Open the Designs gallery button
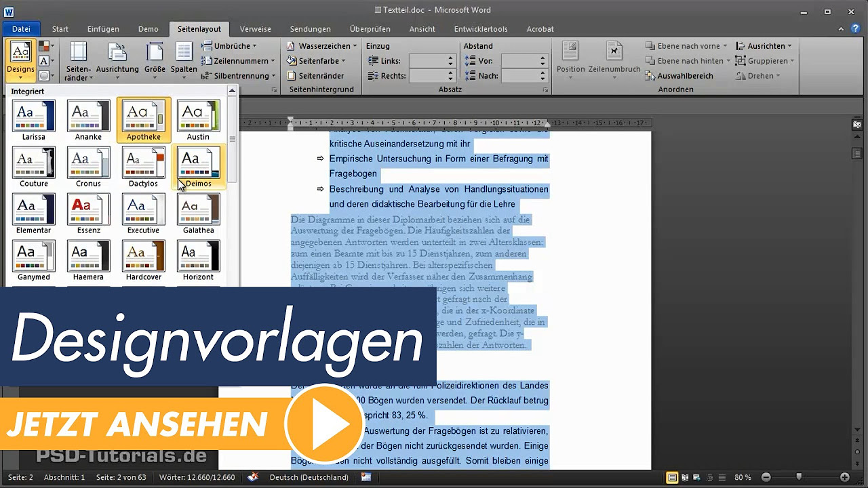This screenshot has height=488, width=868. click(x=20, y=60)
